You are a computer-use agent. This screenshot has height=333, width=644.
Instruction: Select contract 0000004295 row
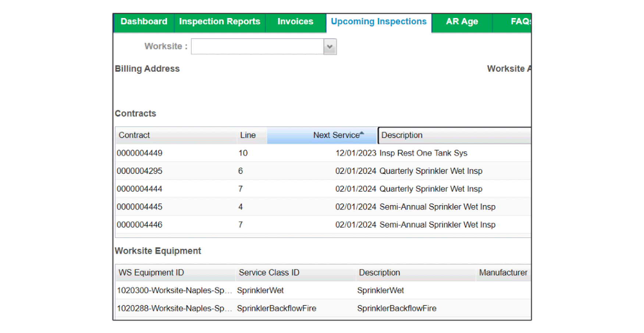tap(140, 171)
